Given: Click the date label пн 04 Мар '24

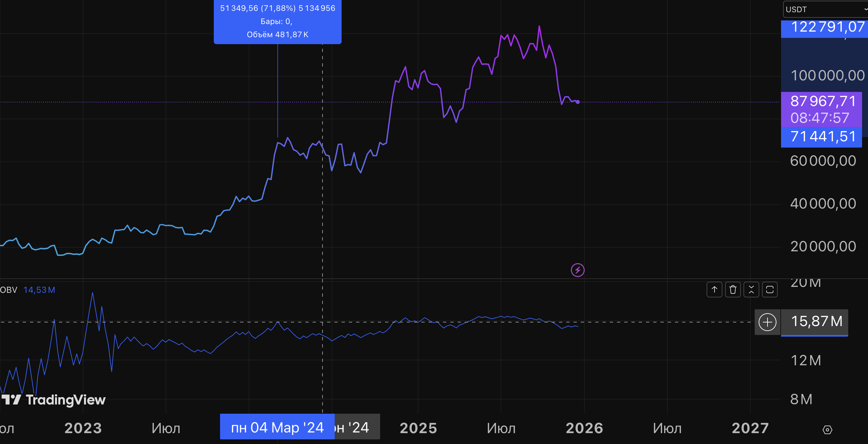Looking at the screenshot, I should tap(277, 428).
